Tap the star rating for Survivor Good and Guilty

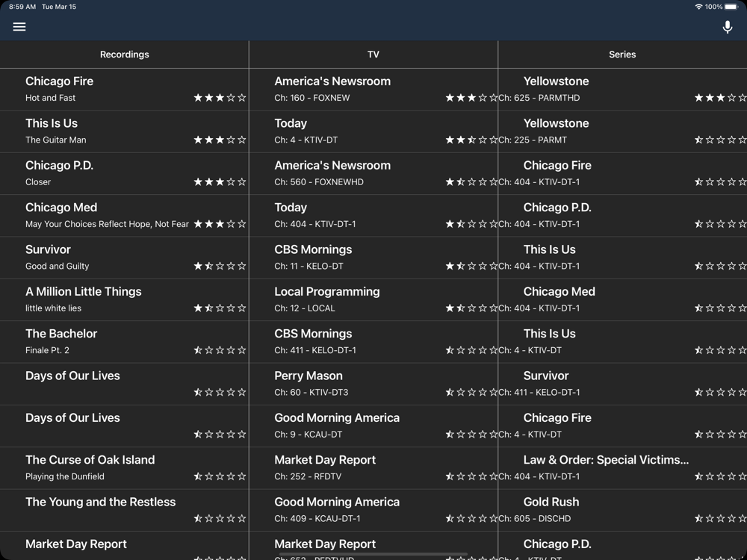pos(220,266)
